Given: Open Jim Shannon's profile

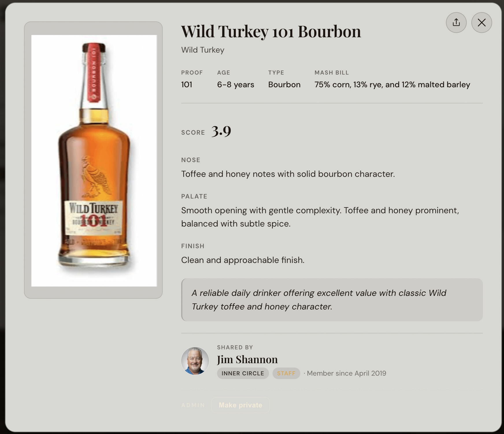Looking at the screenshot, I should (x=247, y=359).
